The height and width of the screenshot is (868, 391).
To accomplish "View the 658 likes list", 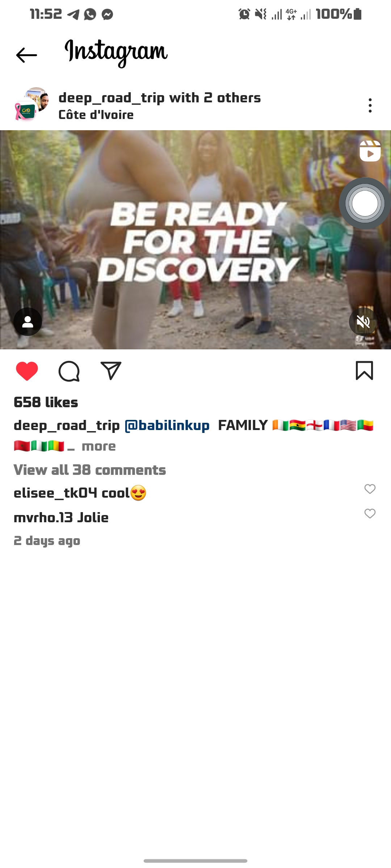I will tap(46, 402).
